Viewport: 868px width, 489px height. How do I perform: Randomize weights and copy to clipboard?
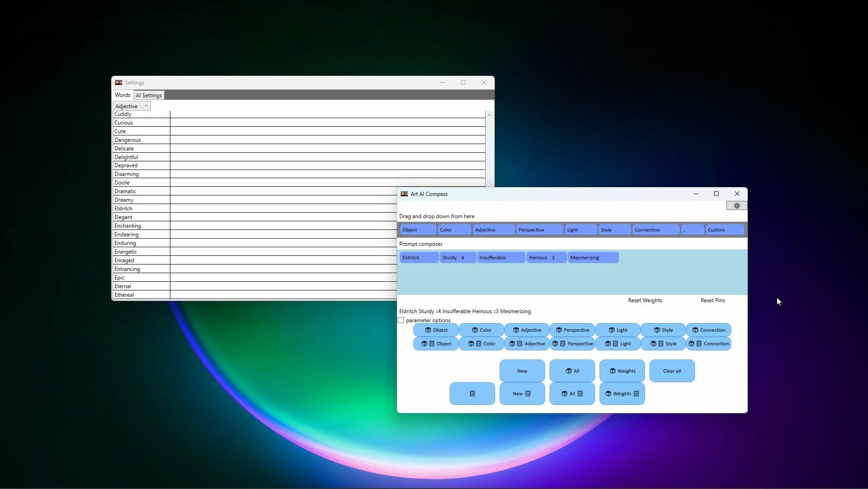click(x=621, y=394)
